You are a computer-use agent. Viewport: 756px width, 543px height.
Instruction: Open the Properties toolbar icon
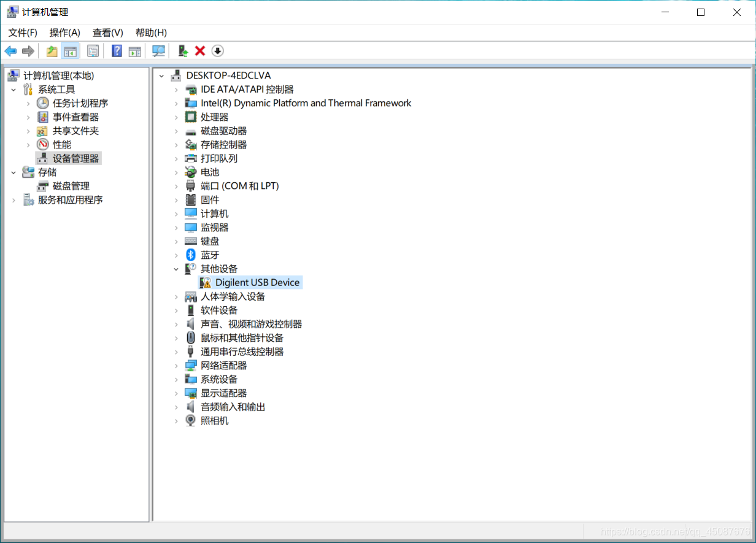93,51
